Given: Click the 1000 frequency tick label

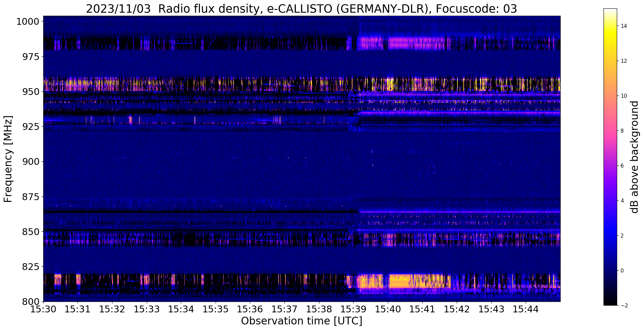Looking at the screenshot, I should (x=28, y=22).
